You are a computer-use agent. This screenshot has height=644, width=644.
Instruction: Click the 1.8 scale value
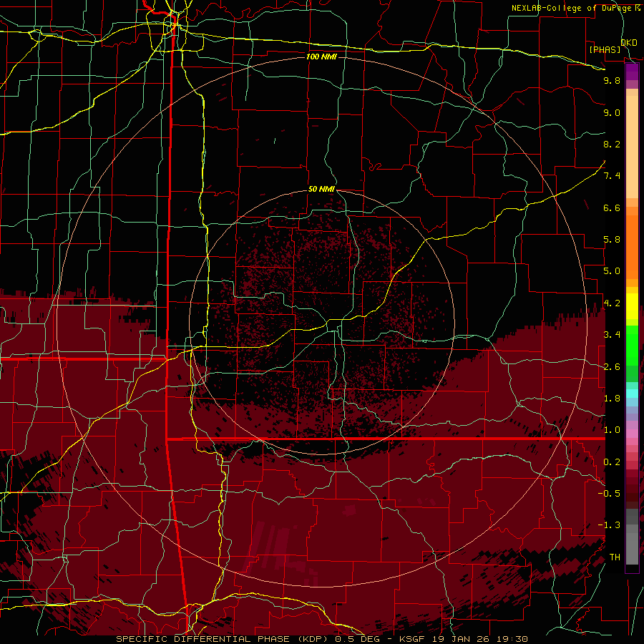point(612,399)
